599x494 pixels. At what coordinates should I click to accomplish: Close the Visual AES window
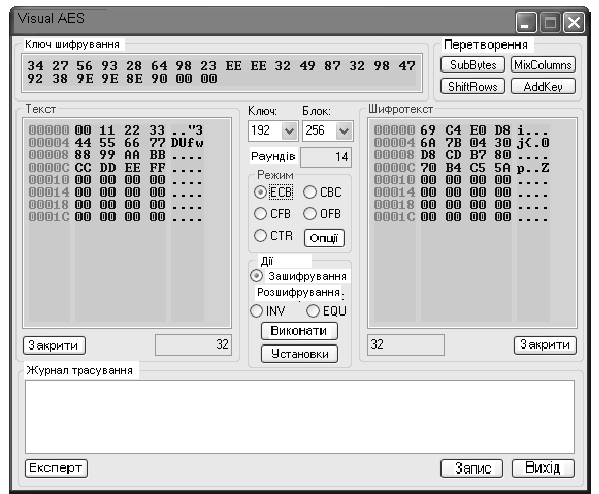[573, 23]
